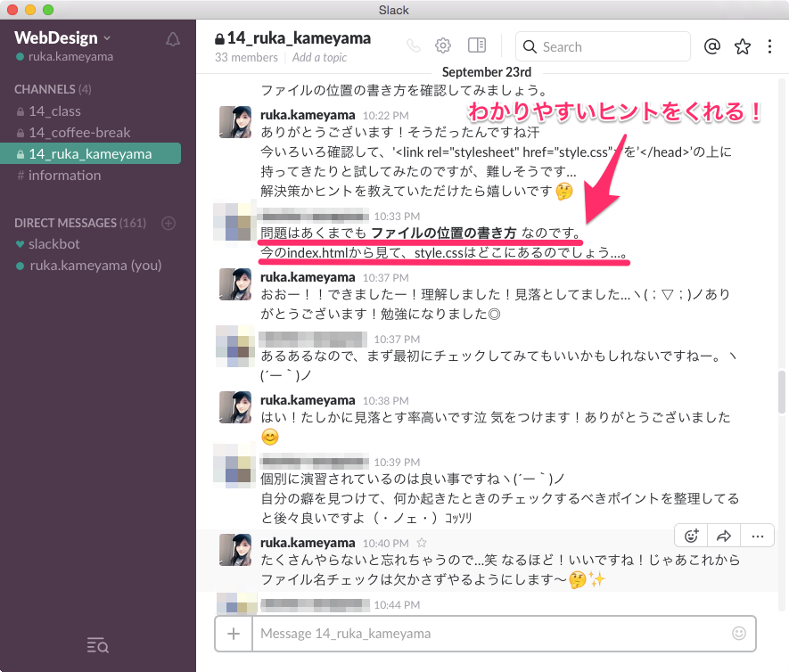Open more items vertical dots menu
This screenshot has height=672, width=789.
pyautogui.click(x=769, y=46)
